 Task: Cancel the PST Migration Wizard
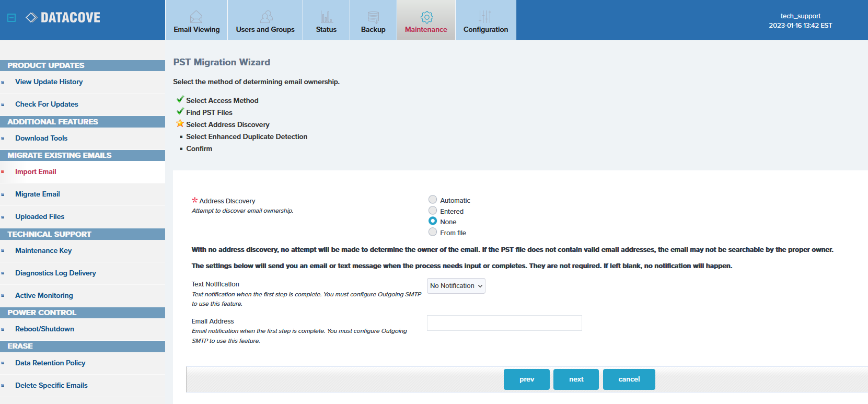pyautogui.click(x=629, y=379)
